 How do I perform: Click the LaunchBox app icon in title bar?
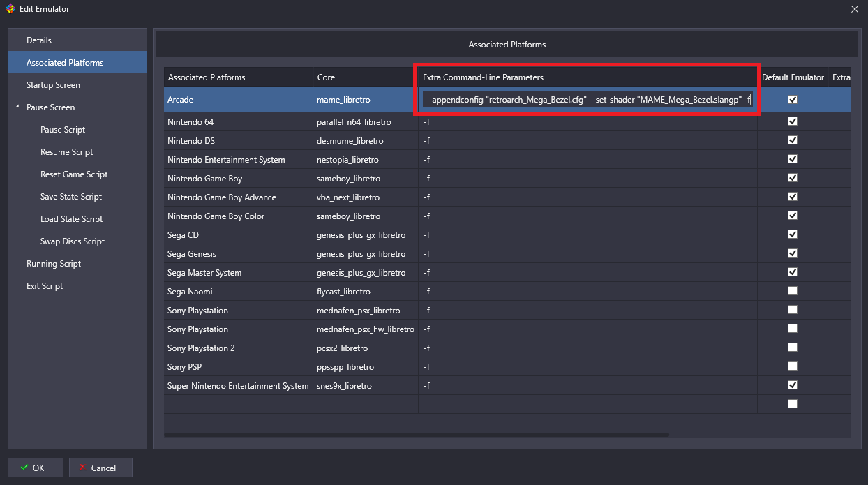pos(10,9)
